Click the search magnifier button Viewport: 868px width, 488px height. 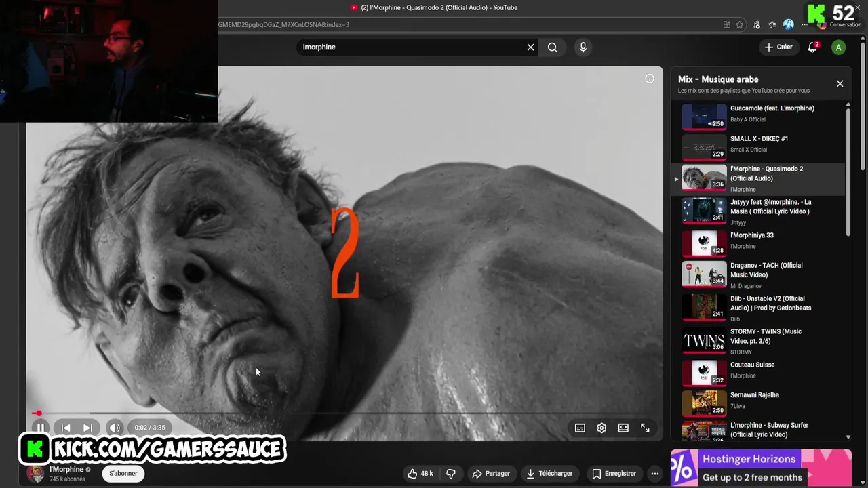click(x=553, y=47)
